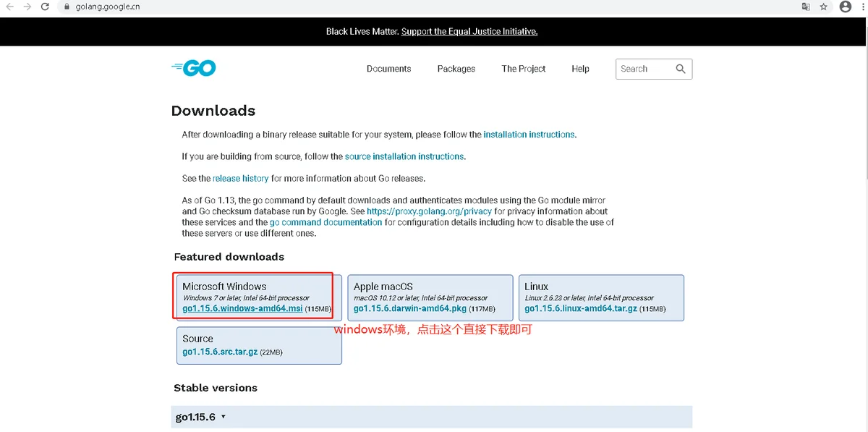Click the Apple macOS card title

coord(383,287)
